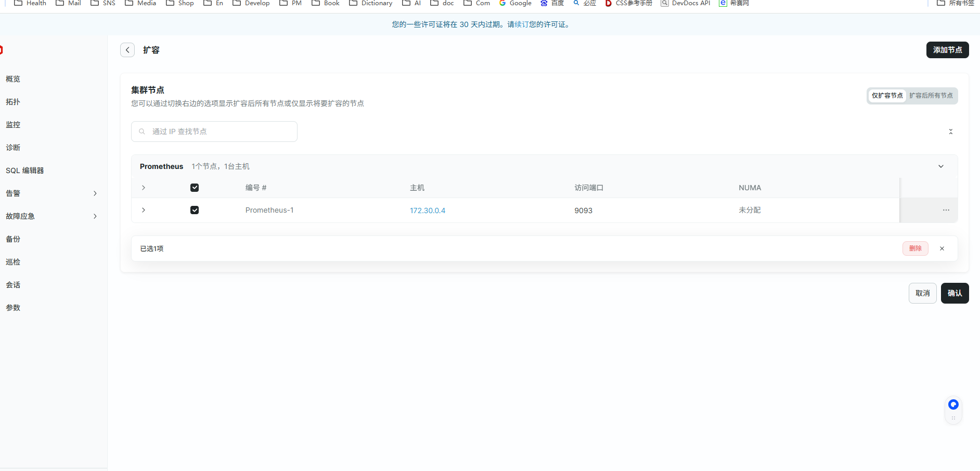The height and width of the screenshot is (471, 980).
Task: Switch to the 仅扩容节点 view
Action: point(887,96)
